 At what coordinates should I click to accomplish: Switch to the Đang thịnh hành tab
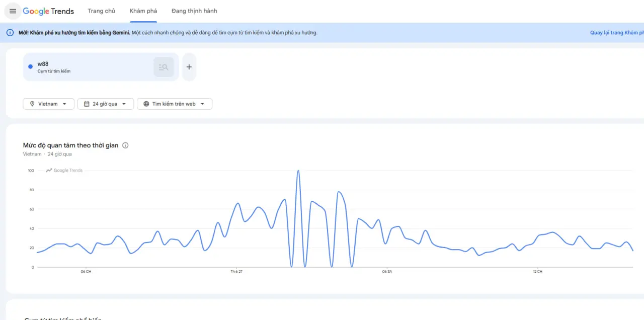pos(194,11)
